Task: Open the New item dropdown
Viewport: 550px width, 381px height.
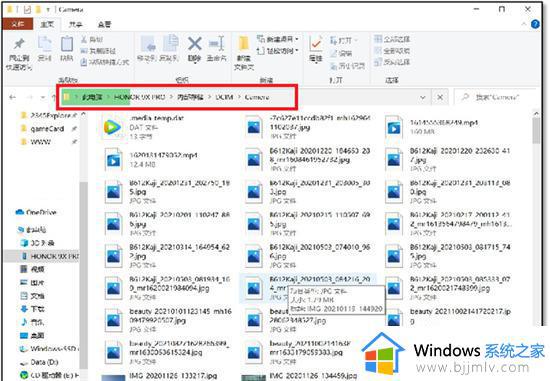Action: pyautogui.click(x=278, y=39)
